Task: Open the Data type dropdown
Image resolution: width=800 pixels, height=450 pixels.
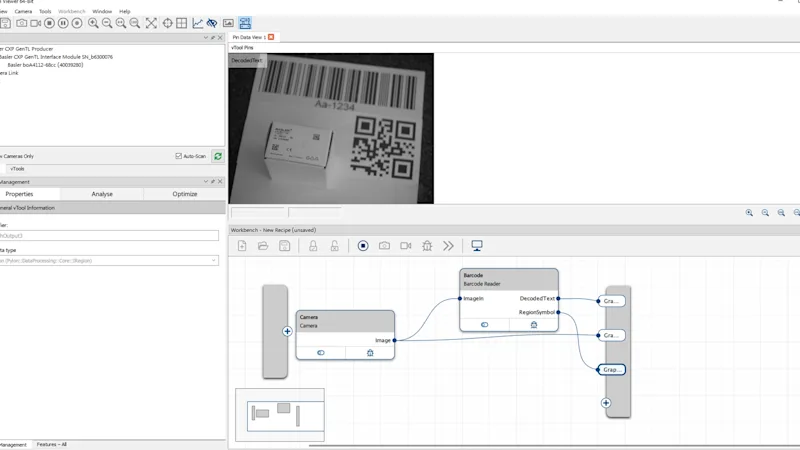Action: pos(214,261)
